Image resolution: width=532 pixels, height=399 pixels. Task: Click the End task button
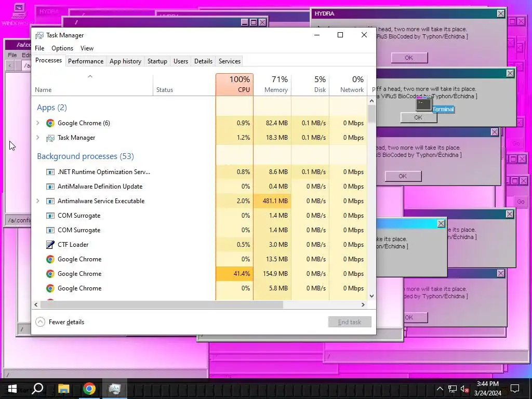click(x=350, y=322)
